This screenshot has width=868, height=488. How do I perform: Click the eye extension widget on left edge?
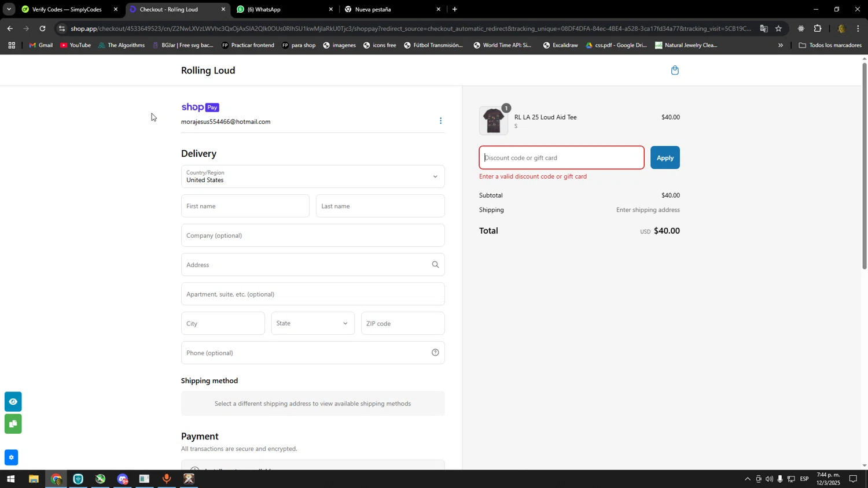pyautogui.click(x=13, y=402)
